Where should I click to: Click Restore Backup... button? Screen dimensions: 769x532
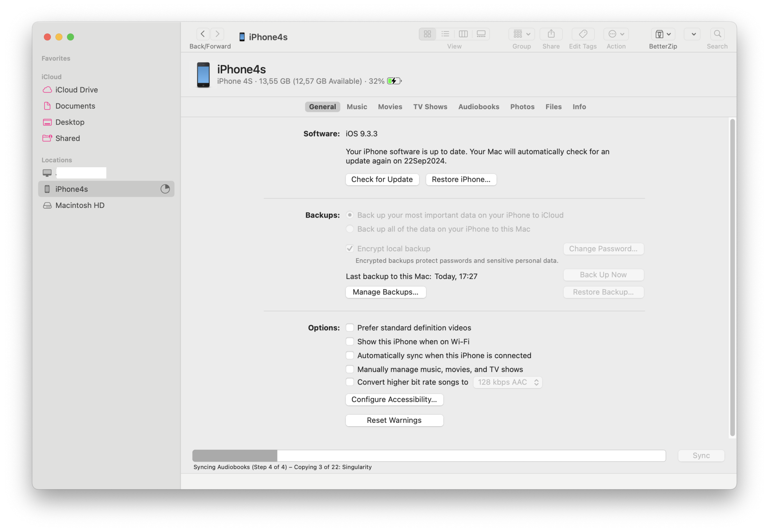click(x=603, y=292)
